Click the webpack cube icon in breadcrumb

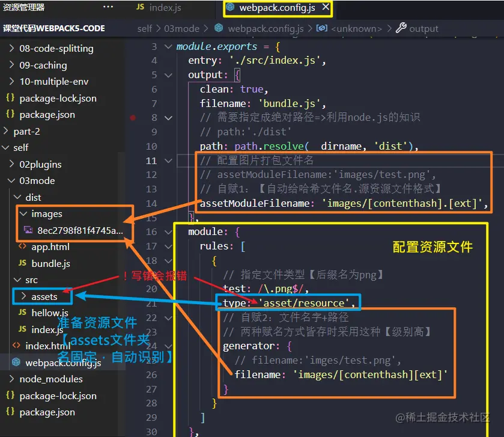point(219,28)
